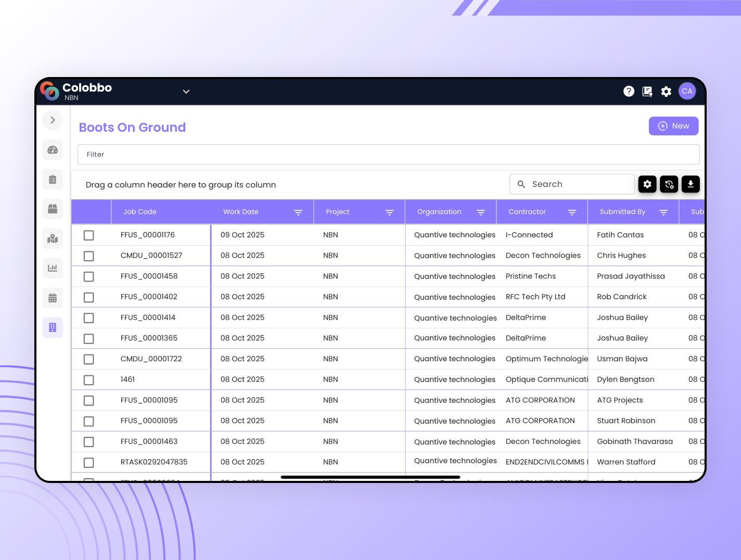Viewport: 741px width, 560px height.
Task: Open the help question mark icon
Action: tap(629, 92)
